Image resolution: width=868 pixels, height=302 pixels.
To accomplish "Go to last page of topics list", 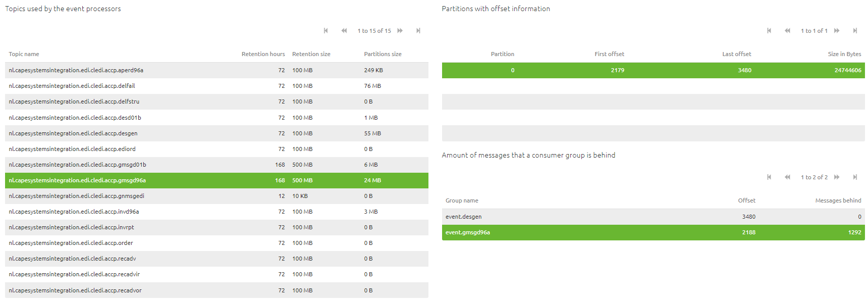I will (x=418, y=30).
